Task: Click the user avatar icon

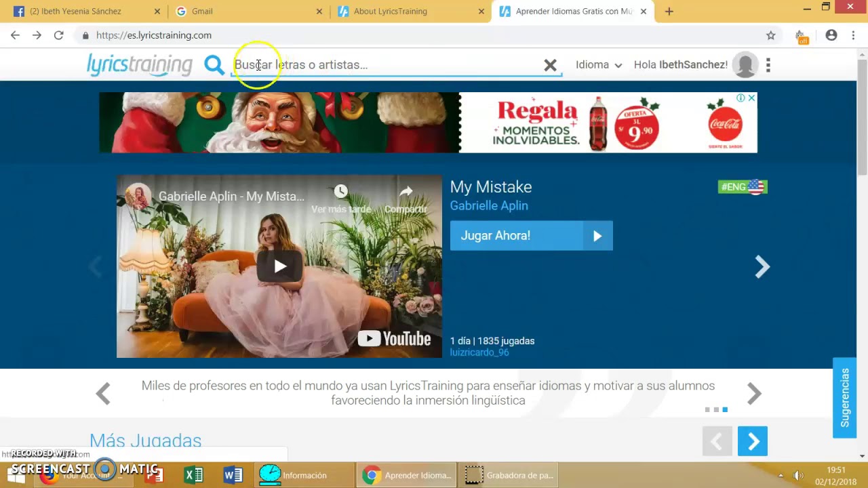Action: 745,65
